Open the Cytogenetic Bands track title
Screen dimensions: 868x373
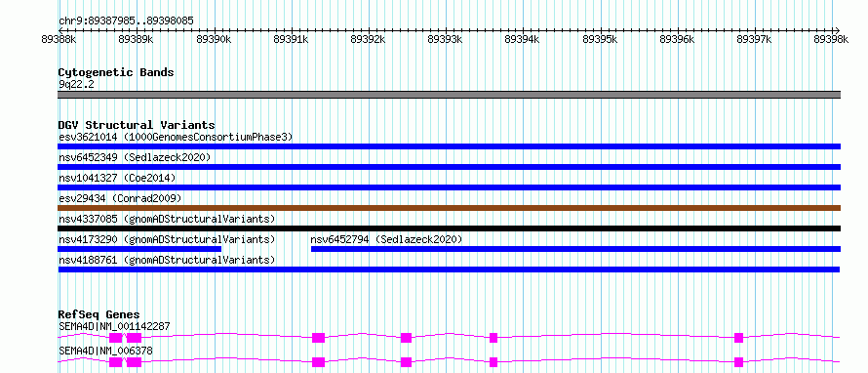coord(116,72)
